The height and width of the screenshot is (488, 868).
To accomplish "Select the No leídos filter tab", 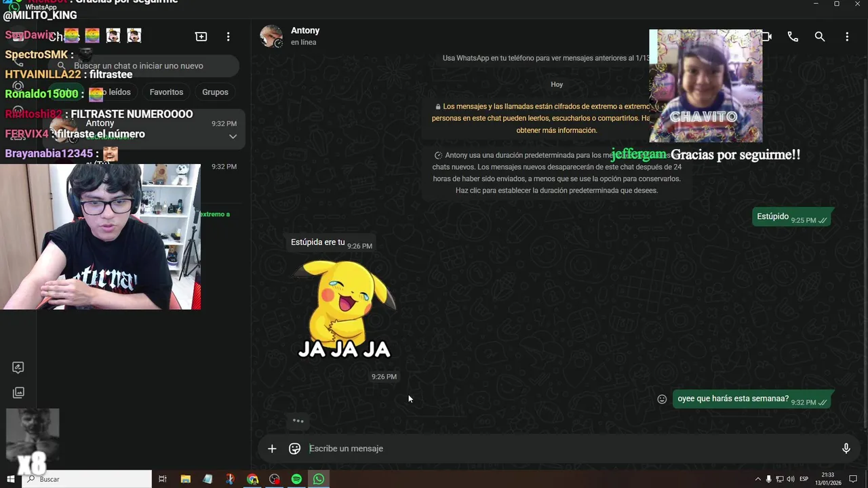I will pos(115,92).
